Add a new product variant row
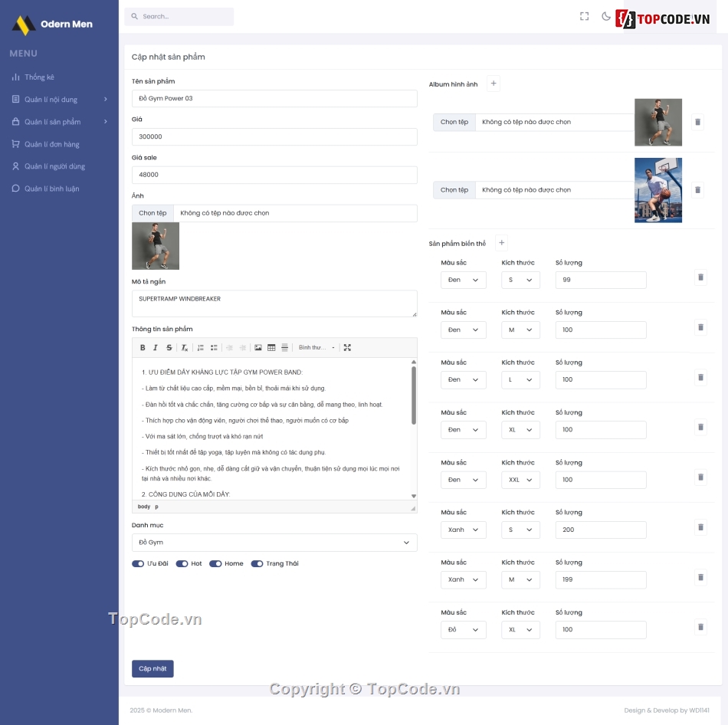The height and width of the screenshot is (725, 728). tap(502, 243)
